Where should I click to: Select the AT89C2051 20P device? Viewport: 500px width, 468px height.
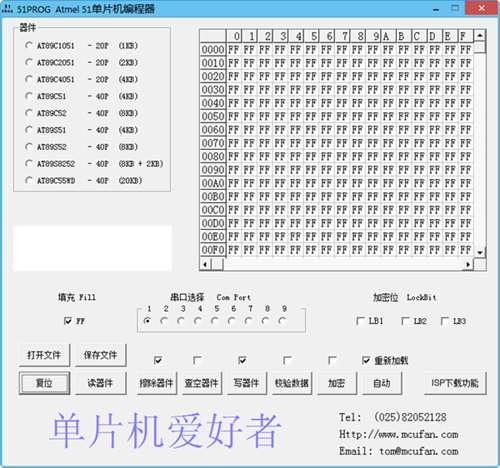coord(29,62)
